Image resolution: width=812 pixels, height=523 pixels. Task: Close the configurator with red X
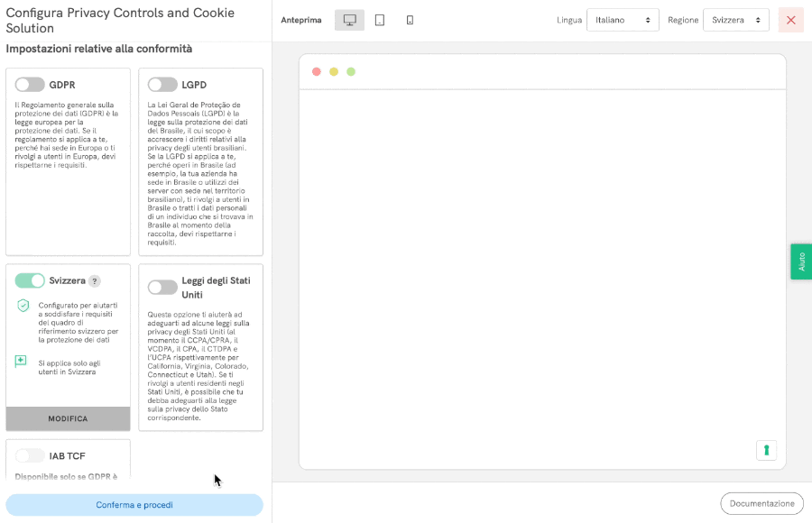[790, 20]
